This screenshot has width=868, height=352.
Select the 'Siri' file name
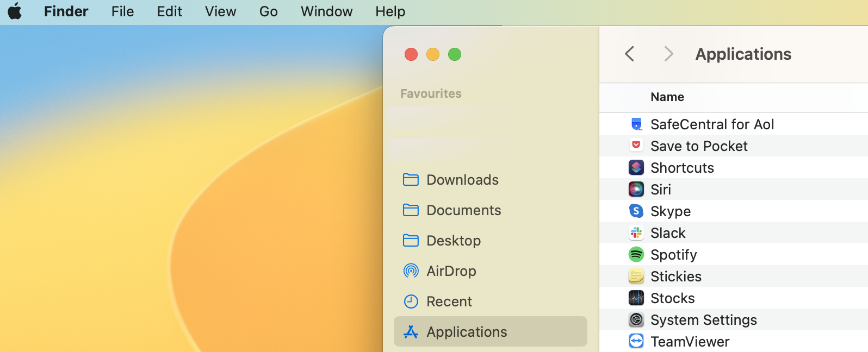click(x=661, y=190)
